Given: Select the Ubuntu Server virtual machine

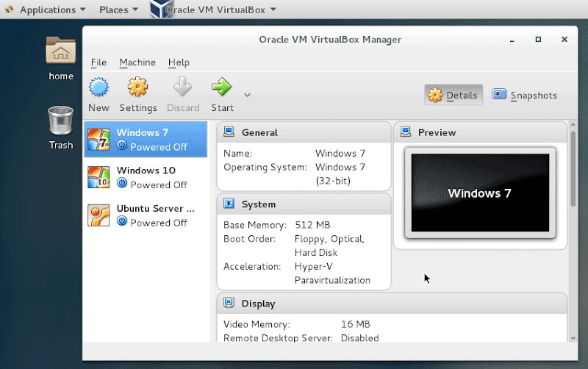Looking at the screenshot, I should (146, 215).
